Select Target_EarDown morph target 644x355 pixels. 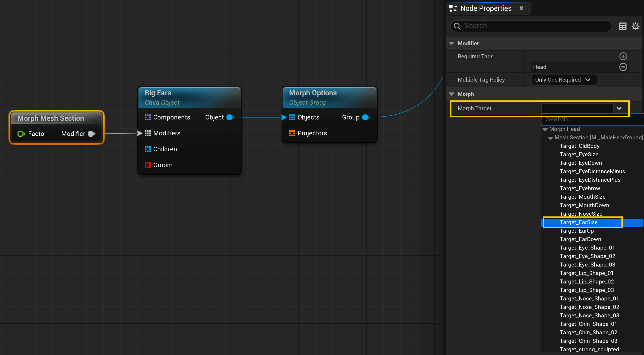point(580,239)
